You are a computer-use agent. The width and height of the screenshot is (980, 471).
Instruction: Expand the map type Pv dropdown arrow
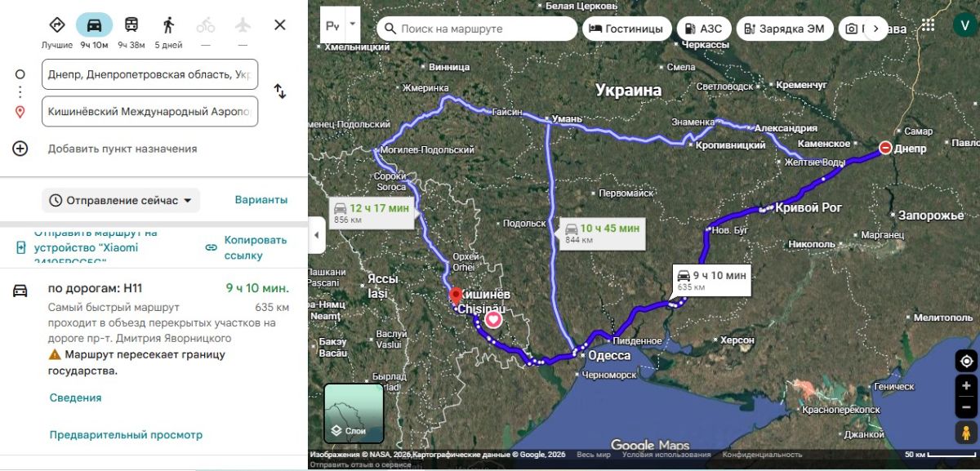354,24
